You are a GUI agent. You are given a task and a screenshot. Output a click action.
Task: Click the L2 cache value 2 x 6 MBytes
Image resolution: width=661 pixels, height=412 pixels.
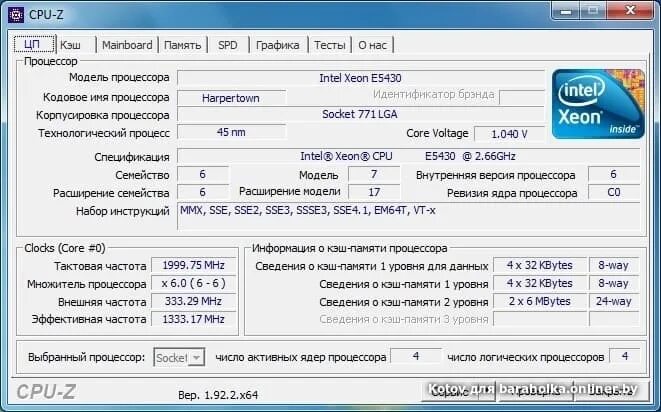(540, 301)
